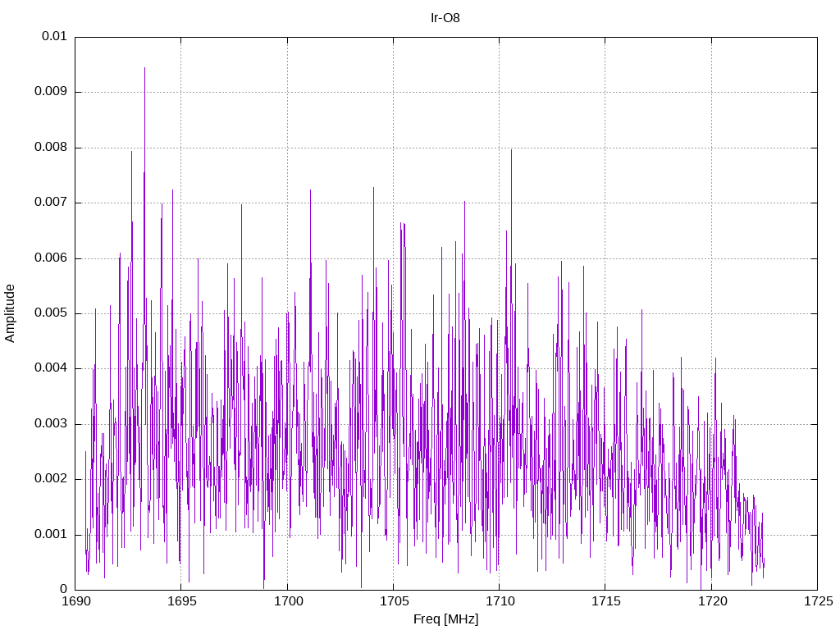This screenshot has height=630, width=840.
Task: Click the 1725 x-axis tick label
Action: [x=818, y=601]
